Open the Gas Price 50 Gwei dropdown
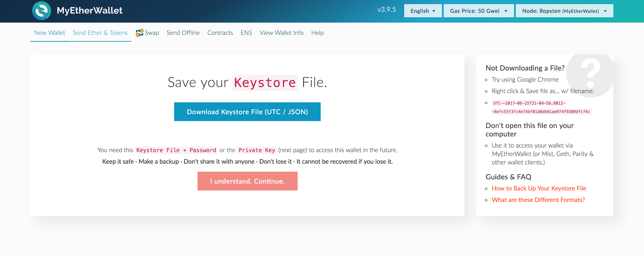Viewport: 644px width, 256px height. [479, 11]
